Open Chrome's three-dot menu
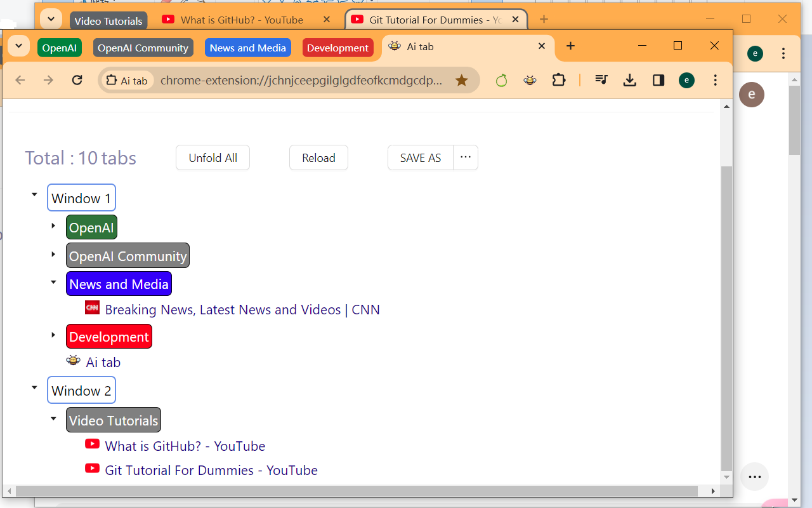 point(716,80)
